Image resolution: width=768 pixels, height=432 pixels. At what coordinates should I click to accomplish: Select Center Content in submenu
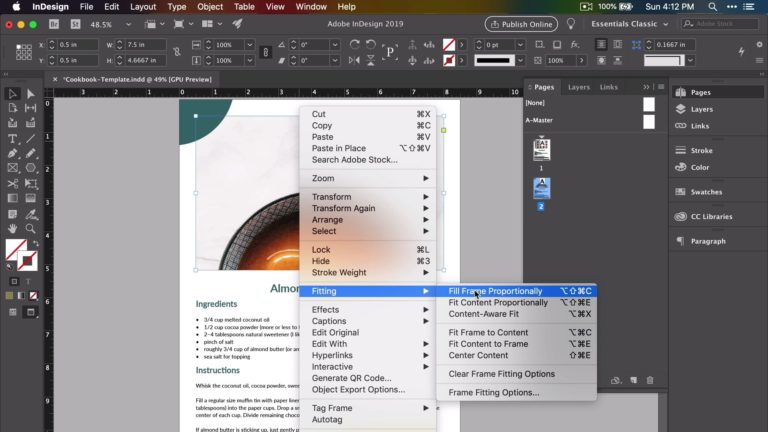tap(516, 355)
